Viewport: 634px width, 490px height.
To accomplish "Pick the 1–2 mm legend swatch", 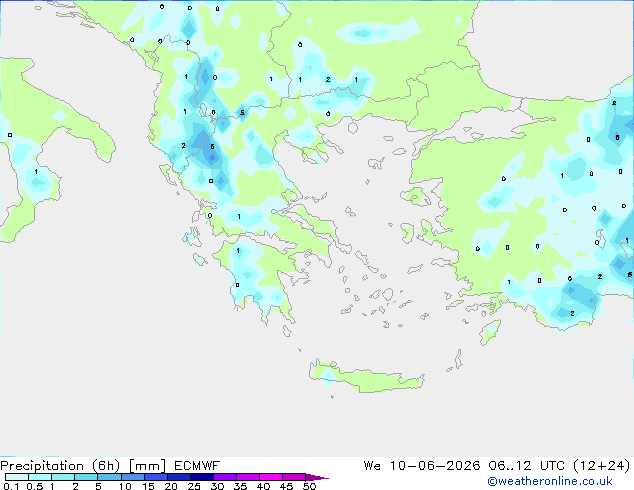I will pos(63,477).
